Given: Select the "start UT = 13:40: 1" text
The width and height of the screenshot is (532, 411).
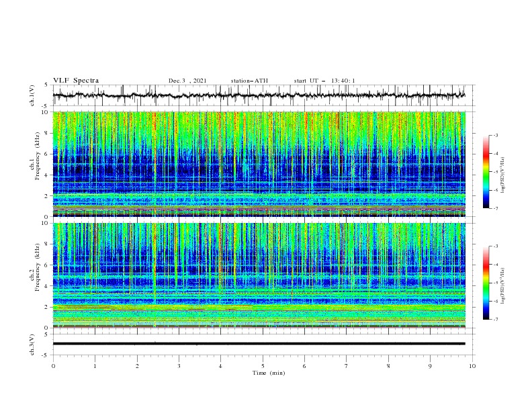Looking at the screenshot, I should [x=324, y=81].
